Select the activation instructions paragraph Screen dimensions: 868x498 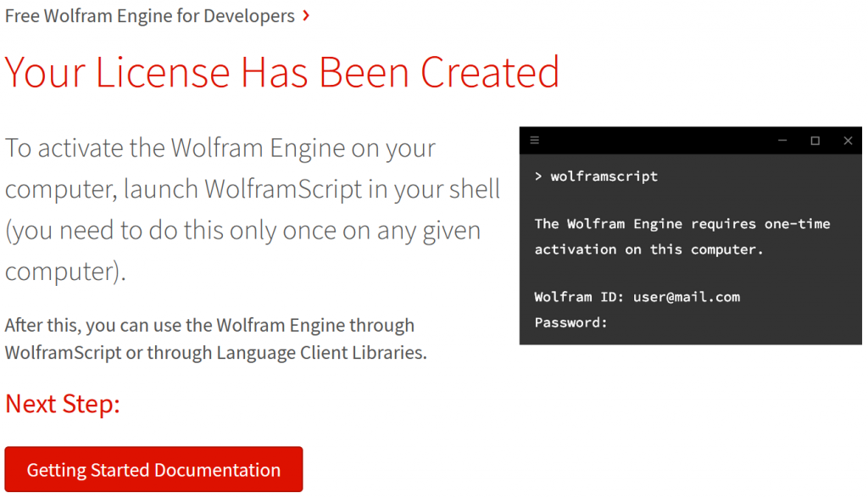point(250,208)
